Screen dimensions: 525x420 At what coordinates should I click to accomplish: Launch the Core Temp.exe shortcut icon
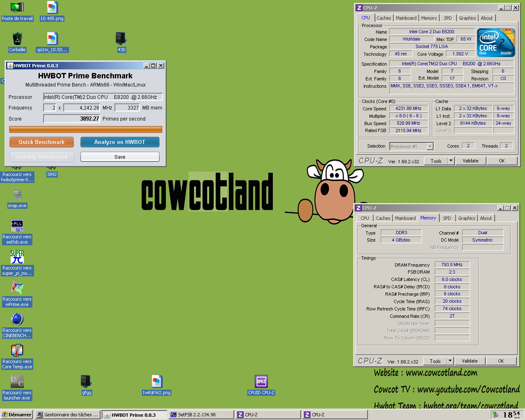pos(17,350)
